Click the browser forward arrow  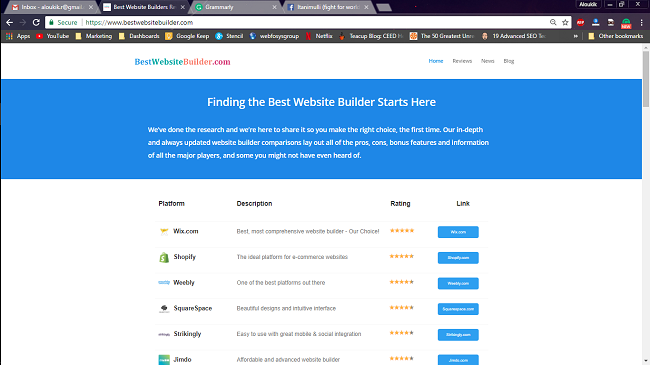tap(23, 22)
